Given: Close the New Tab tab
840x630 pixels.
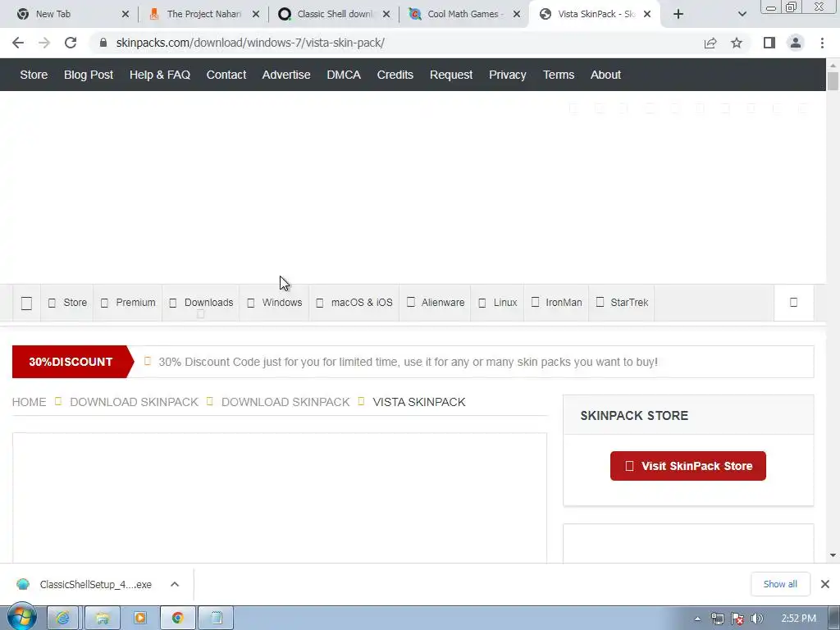Looking at the screenshot, I should click(x=126, y=15).
